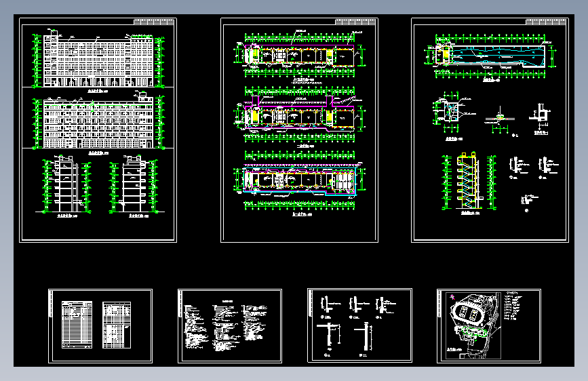This screenshot has width=588, height=381.
Task: Select the middle floor plan in the center sheet
Action: tap(299, 115)
